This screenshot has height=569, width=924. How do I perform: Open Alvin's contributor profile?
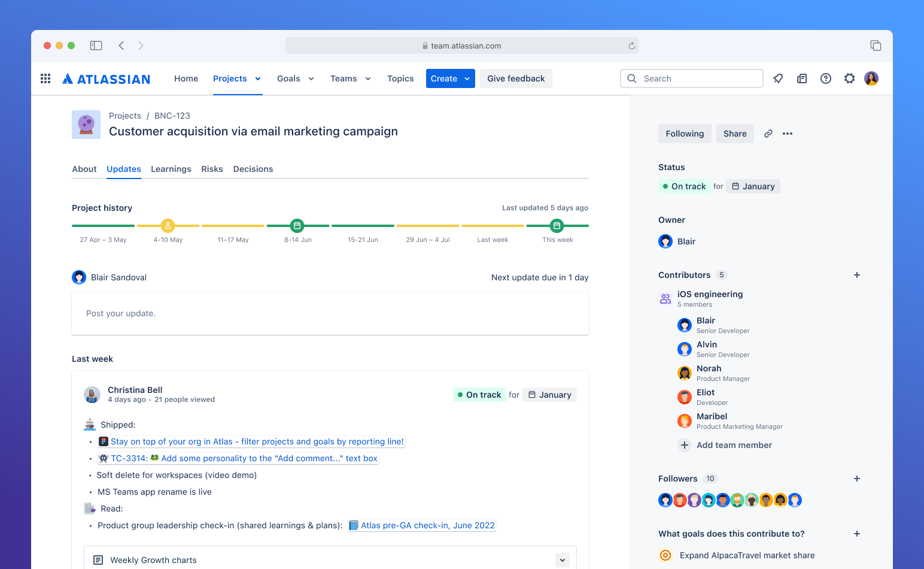coord(713,349)
